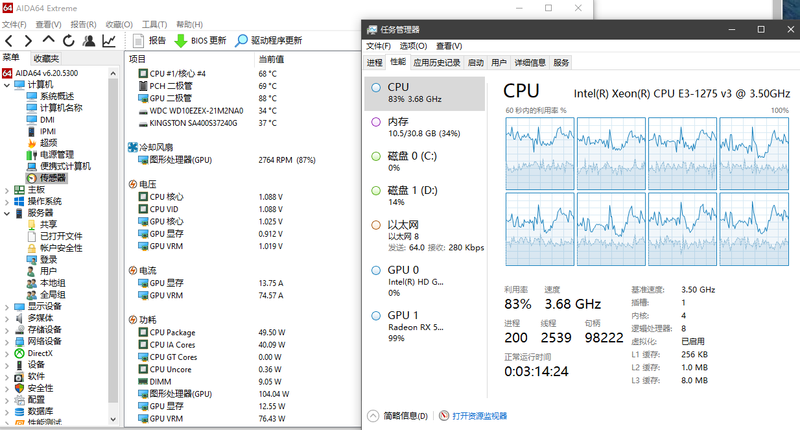
Task: Open the graph chart toolbar icon
Action: point(108,41)
